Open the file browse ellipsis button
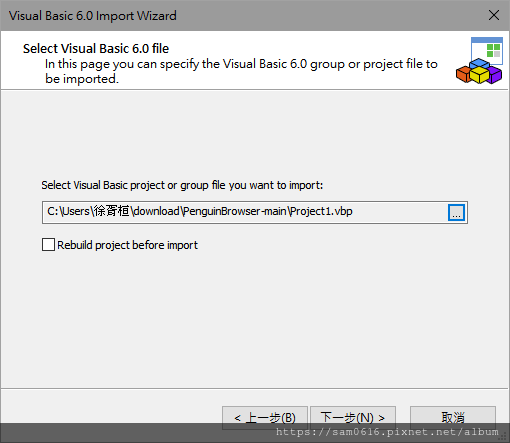The width and height of the screenshot is (510, 443). click(456, 212)
